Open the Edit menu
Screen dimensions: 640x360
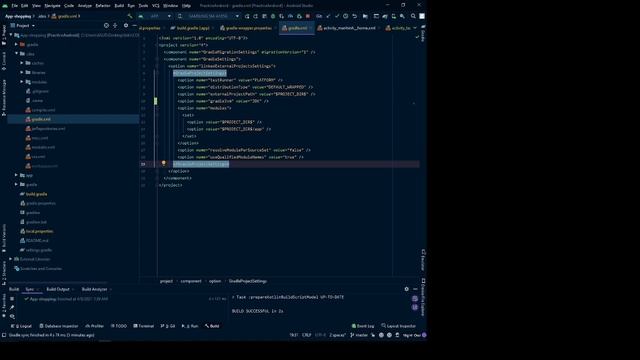click(x=25, y=6)
